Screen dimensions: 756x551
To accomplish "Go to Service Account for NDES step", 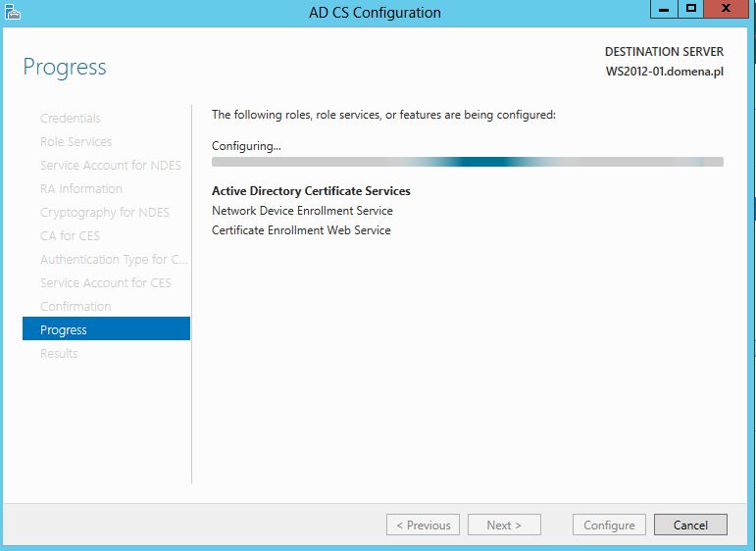I will tap(111, 166).
